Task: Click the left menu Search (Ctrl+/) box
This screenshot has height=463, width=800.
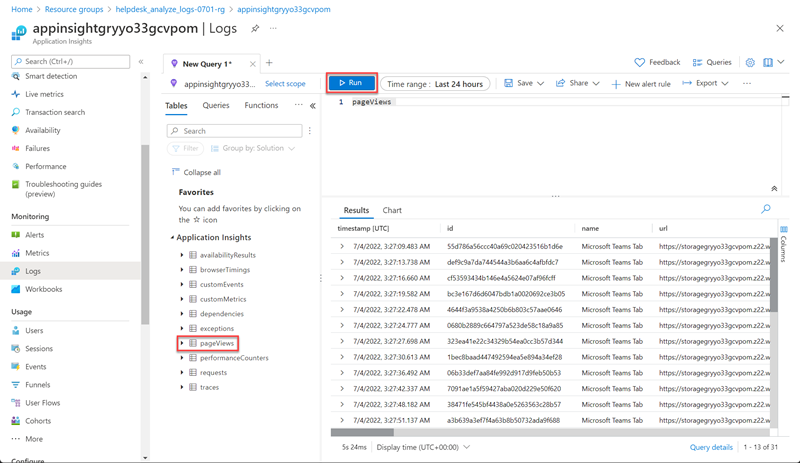Action: [70, 61]
